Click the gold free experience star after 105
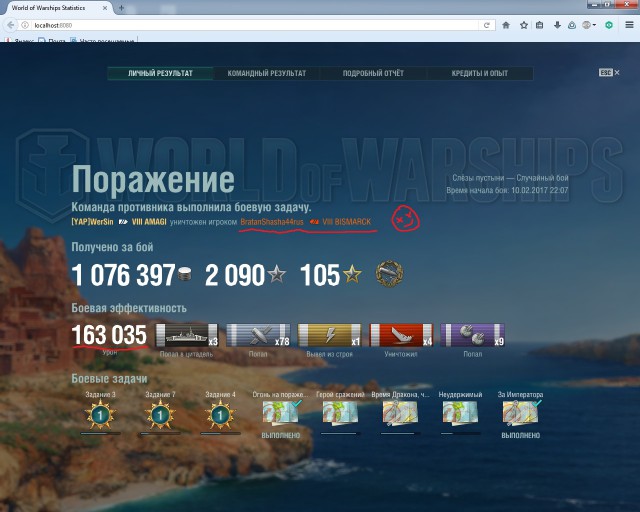Image resolution: width=640 pixels, height=512 pixels. coord(352,274)
